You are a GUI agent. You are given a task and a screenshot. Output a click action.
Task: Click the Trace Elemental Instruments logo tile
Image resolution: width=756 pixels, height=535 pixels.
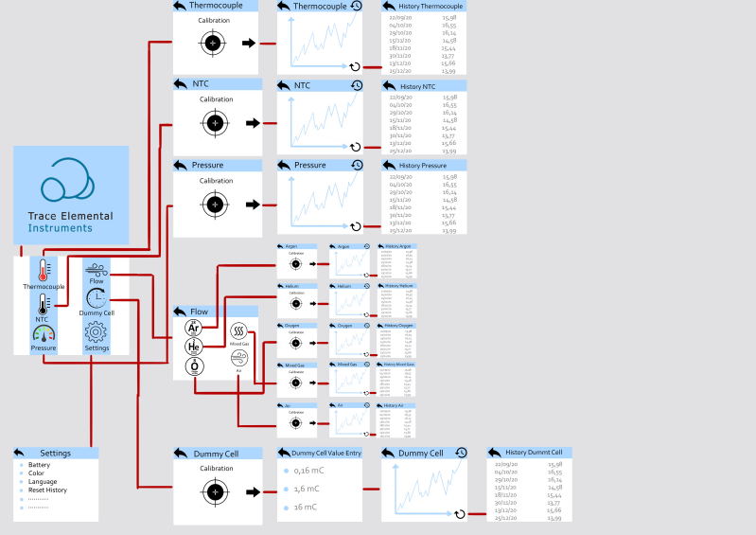coord(71,195)
